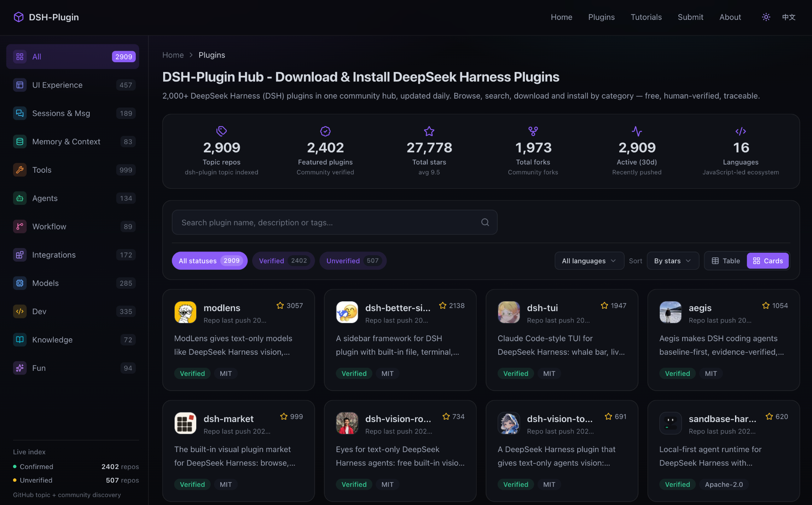This screenshot has height=505, width=812.
Task: Click the Plugins breadcrumb text
Action: click(211, 55)
